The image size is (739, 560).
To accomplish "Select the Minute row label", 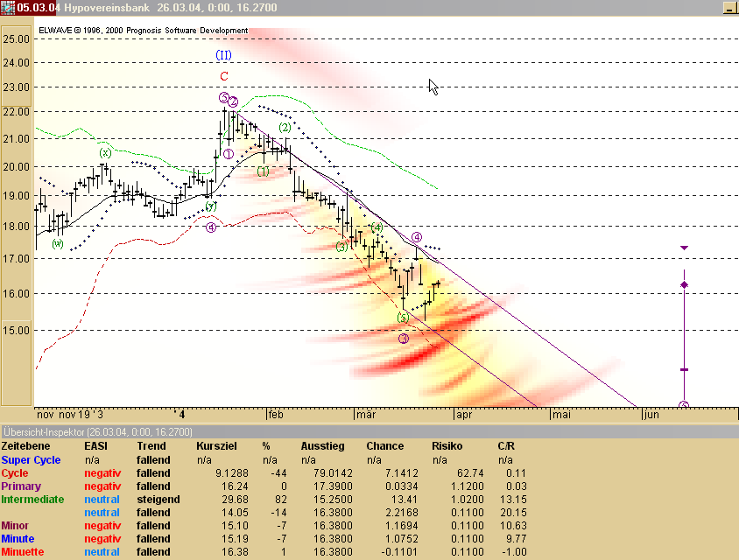I will pyautogui.click(x=18, y=539).
